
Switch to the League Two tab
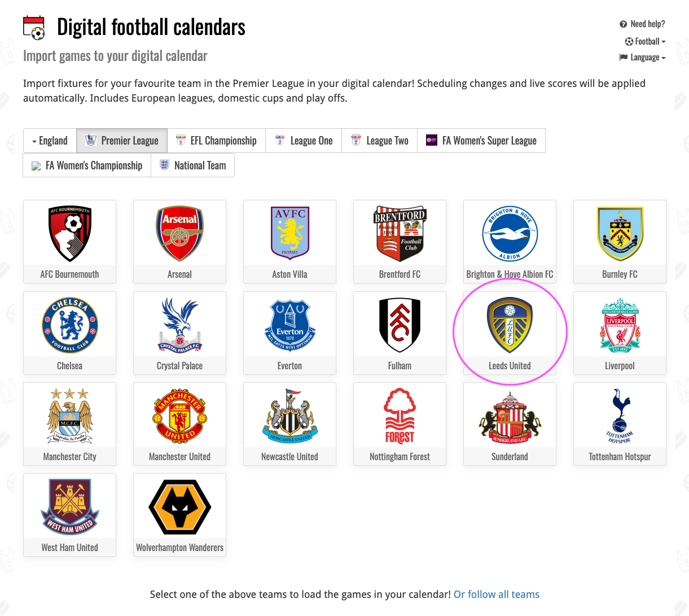[379, 141]
